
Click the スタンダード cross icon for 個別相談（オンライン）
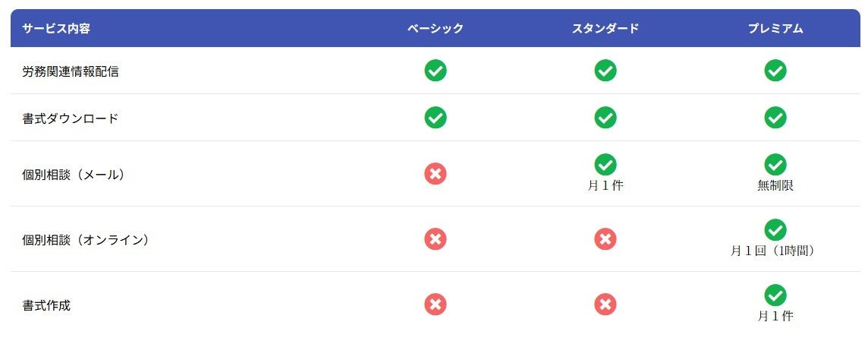click(x=605, y=239)
